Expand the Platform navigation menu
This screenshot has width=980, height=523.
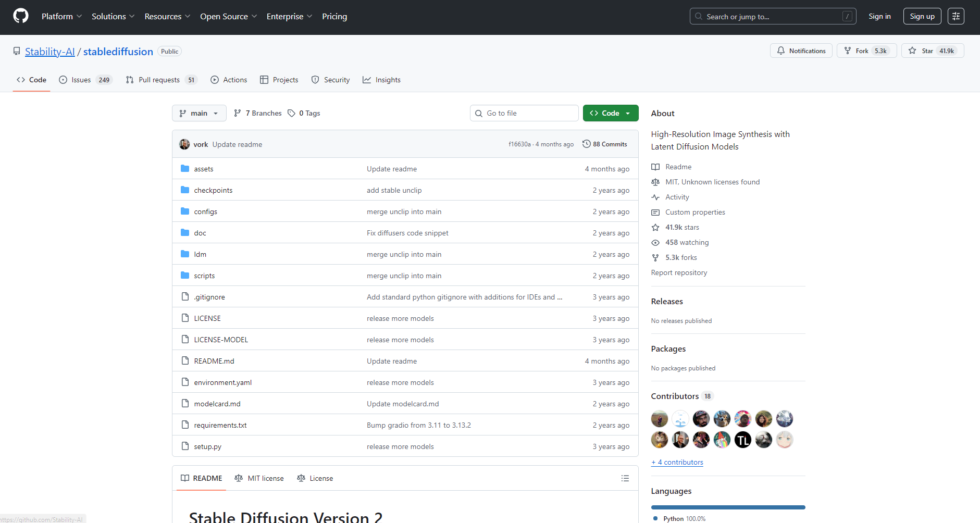tap(61, 16)
